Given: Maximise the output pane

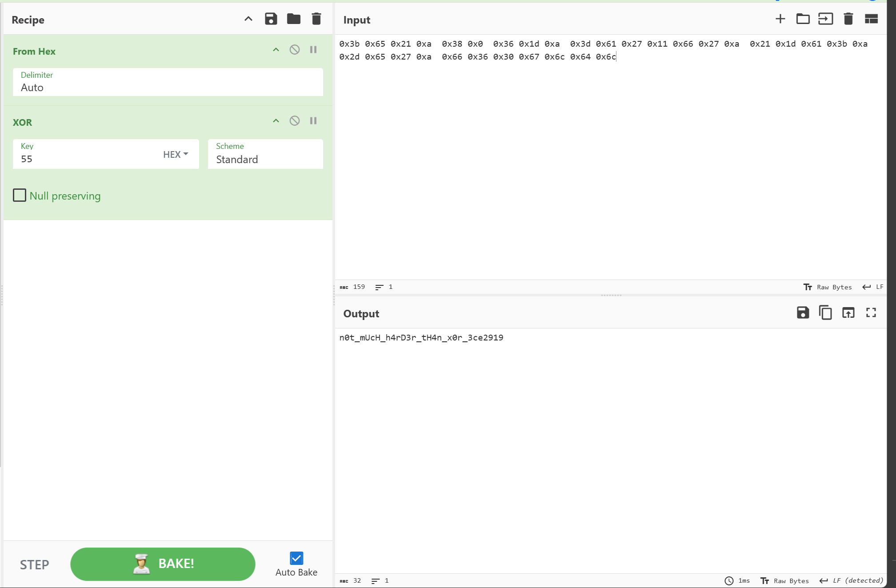Looking at the screenshot, I should click(x=871, y=313).
